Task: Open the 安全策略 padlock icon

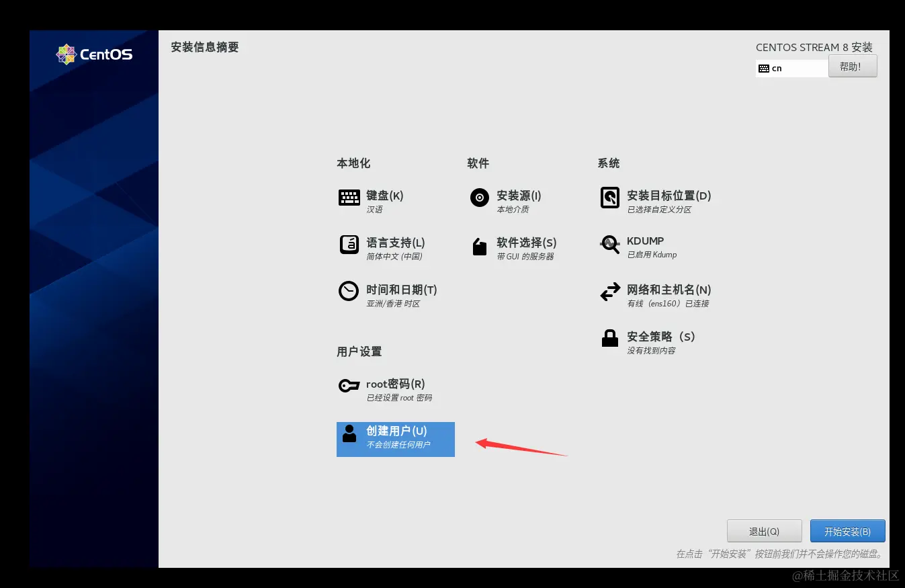Action: pyautogui.click(x=609, y=338)
